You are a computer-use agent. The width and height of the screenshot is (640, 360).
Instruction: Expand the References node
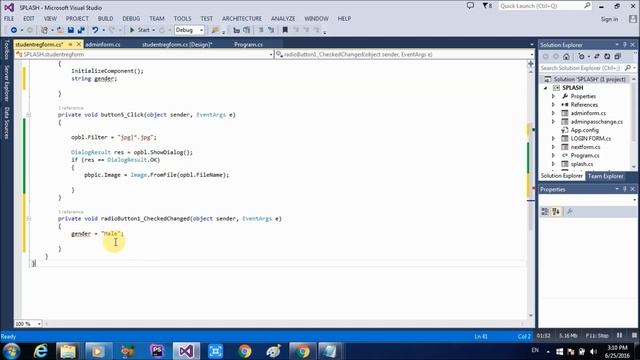tap(553, 104)
